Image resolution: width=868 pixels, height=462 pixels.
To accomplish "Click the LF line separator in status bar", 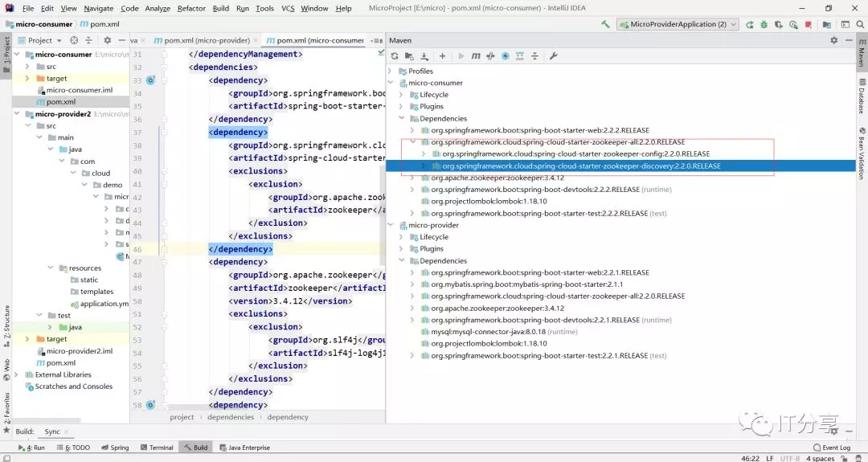I will point(769,458).
